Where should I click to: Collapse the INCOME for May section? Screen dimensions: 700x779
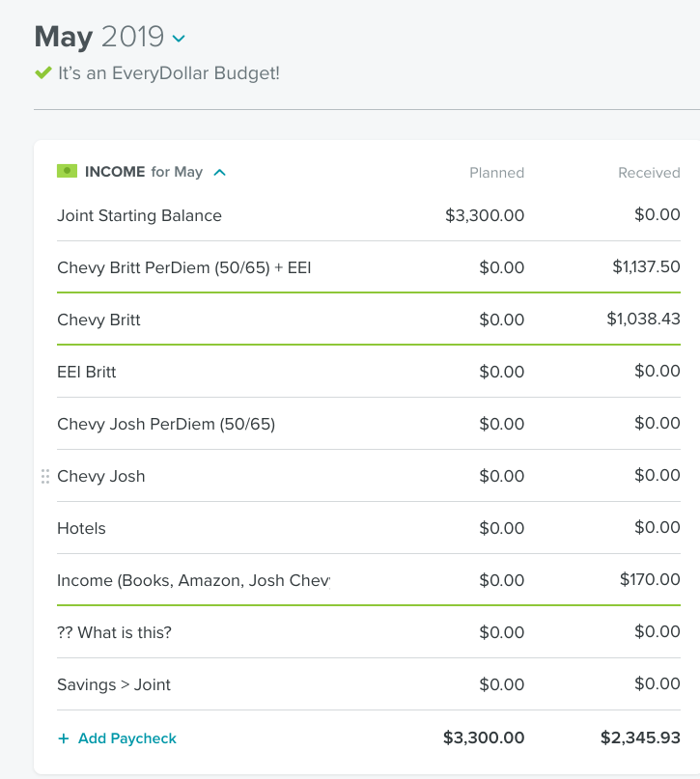coord(219,173)
